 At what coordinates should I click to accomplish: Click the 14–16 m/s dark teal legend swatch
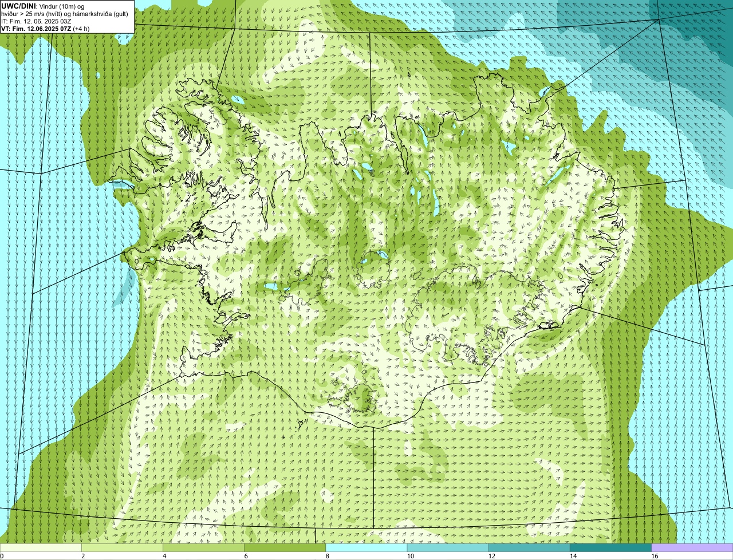tap(611, 548)
